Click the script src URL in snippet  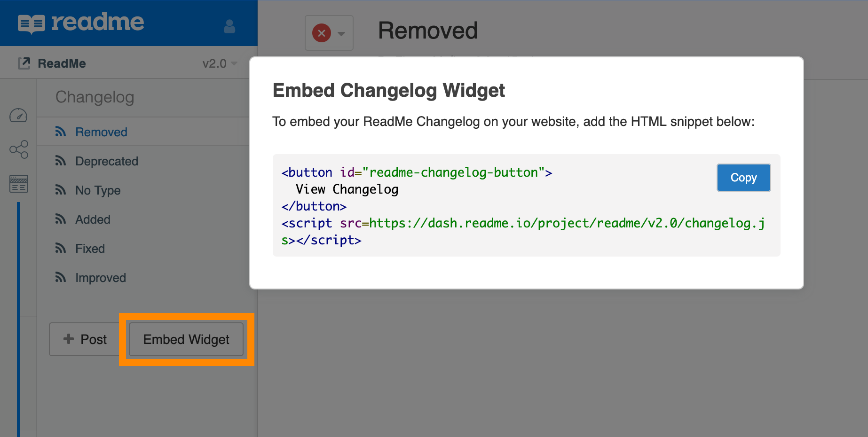pos(567,223)
